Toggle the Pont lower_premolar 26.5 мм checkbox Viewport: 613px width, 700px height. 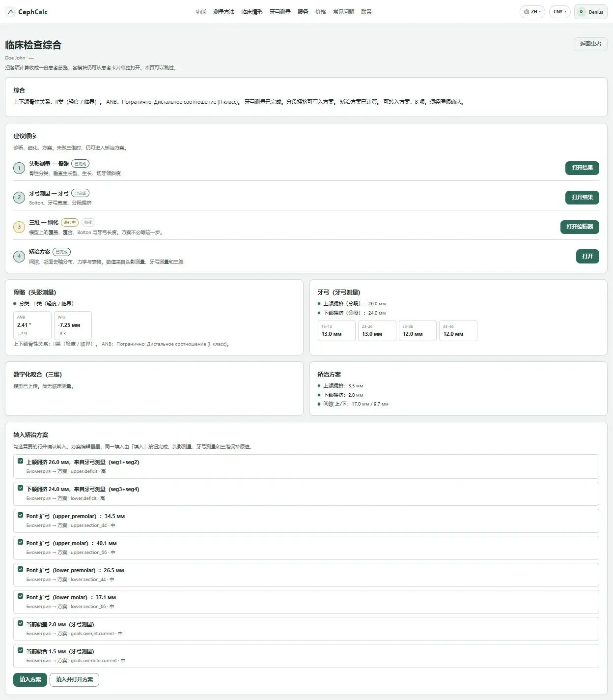pyautogui.click(x=20, y=569)
